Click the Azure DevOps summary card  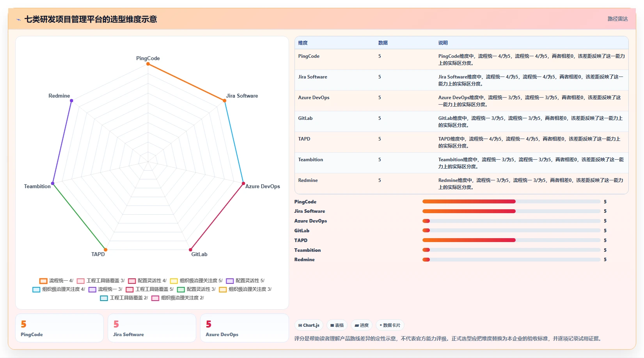pos(245,328)
